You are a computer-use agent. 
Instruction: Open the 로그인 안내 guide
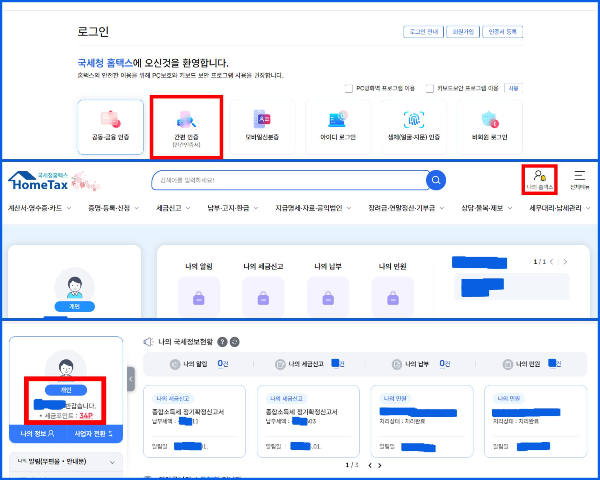[x=423, y=32]
